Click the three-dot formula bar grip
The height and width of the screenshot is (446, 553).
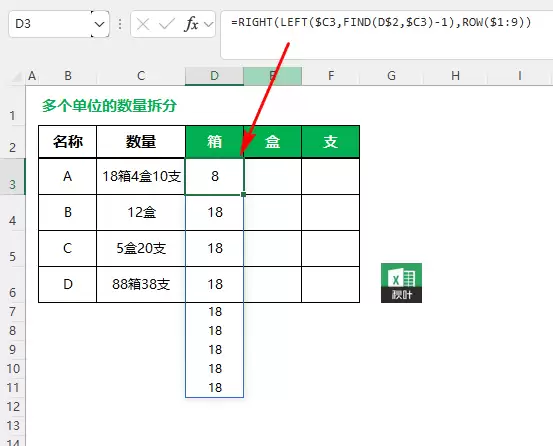click(120, 24)
